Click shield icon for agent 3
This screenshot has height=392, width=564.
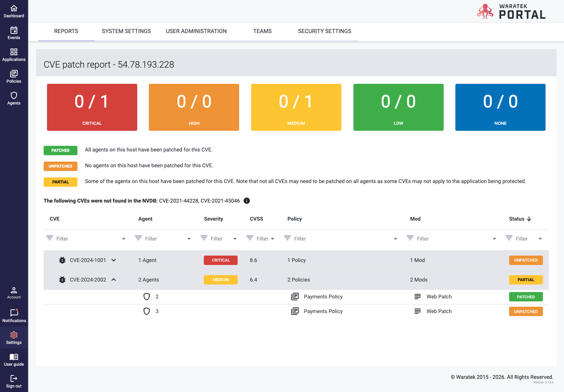147,311
